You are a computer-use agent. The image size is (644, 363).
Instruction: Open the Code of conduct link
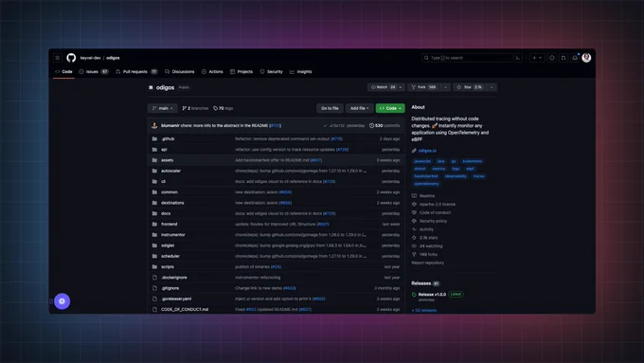point(435,212)
